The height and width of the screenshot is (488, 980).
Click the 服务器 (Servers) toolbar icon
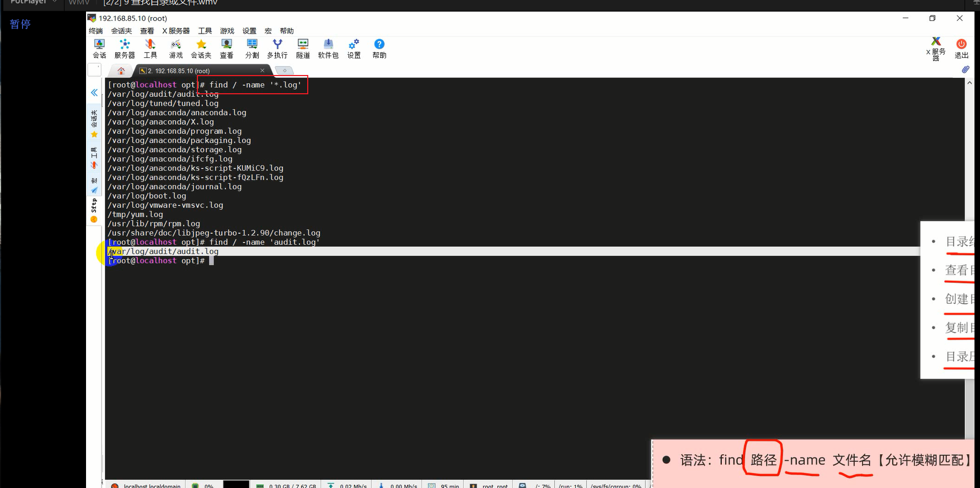(x=125, y=49)
